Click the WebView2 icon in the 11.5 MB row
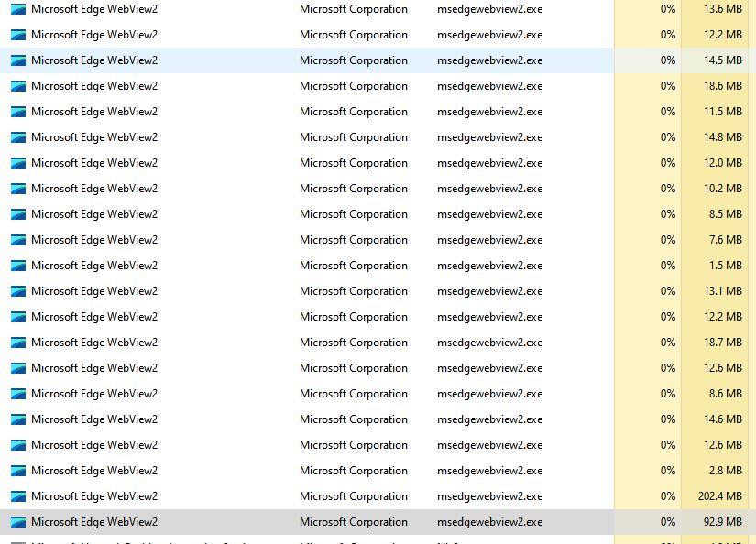This screenshot has width=756, height=544. coord(18,112)
